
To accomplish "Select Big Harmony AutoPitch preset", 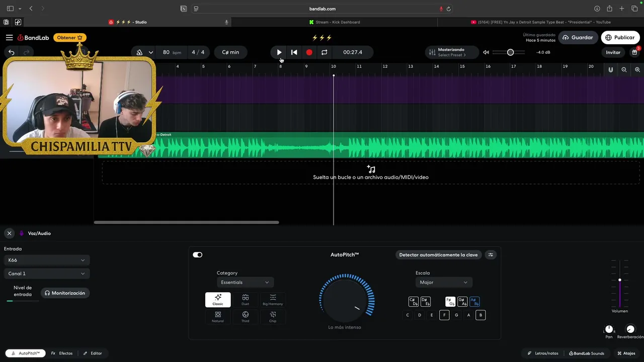I will click(273, 300).
